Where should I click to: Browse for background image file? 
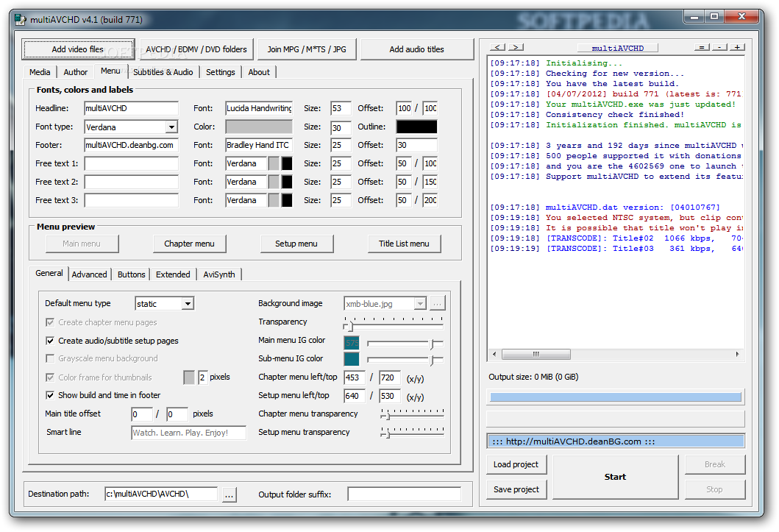tap(437, 303)
